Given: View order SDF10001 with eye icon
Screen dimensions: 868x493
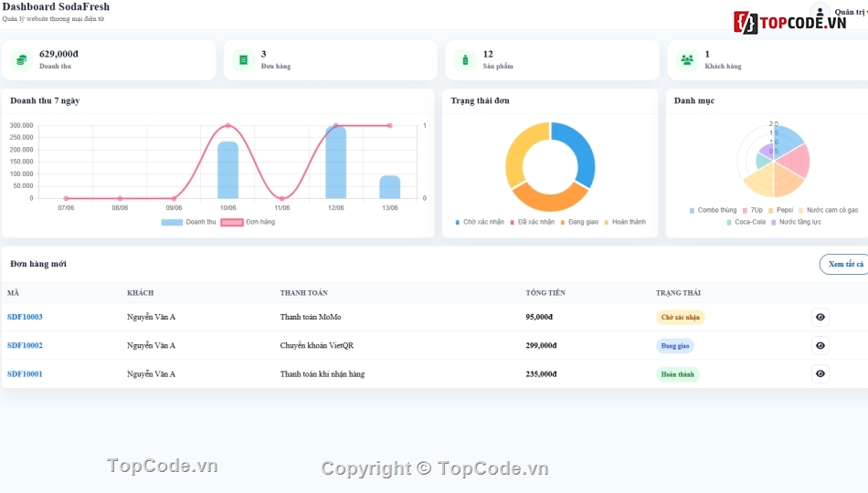Looking at the screenshot, I should coord(820,374).
